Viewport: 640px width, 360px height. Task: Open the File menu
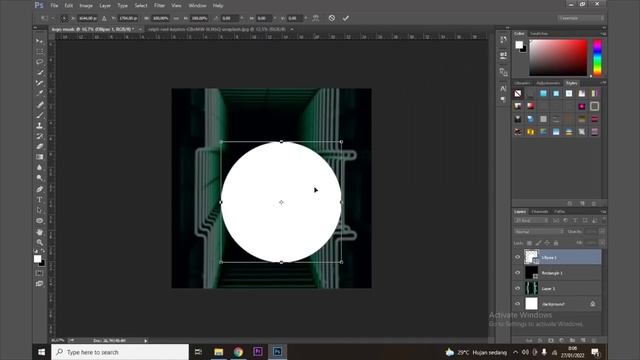click(x=54, y=6)
